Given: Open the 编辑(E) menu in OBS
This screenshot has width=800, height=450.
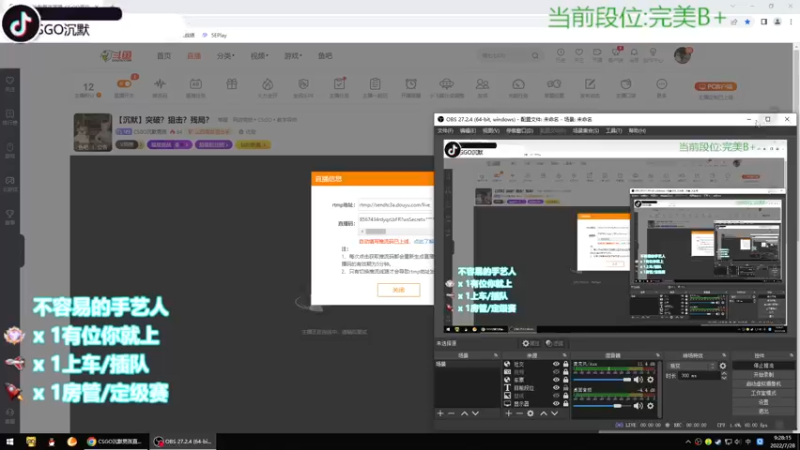Looking at the screenshot, I should click(x=467, y=131).
